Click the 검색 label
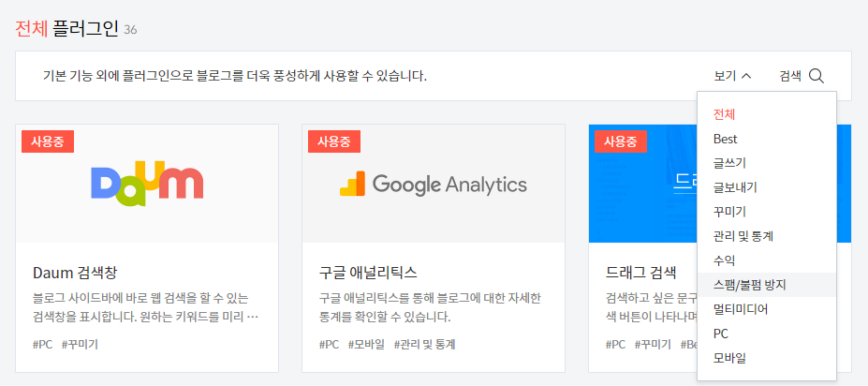Viewport: 868px width, 386px height. click(790, 76)
